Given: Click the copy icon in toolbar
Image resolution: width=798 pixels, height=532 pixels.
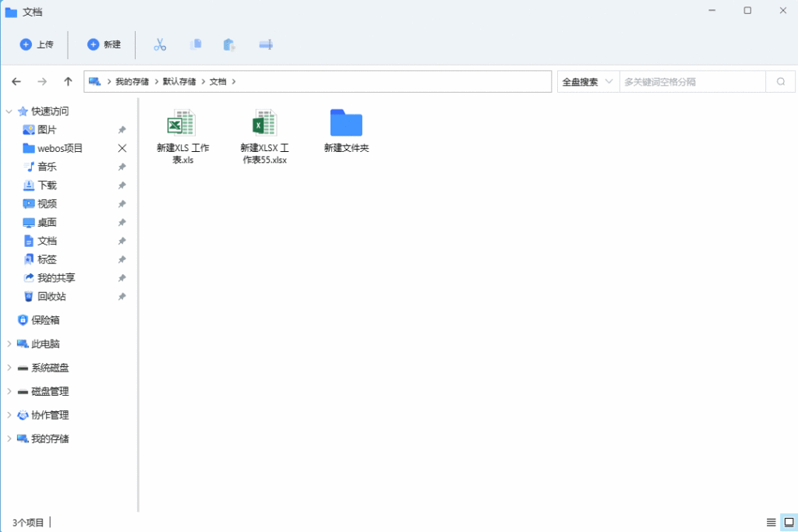Looking at the screenshot, I should [196, 45].
